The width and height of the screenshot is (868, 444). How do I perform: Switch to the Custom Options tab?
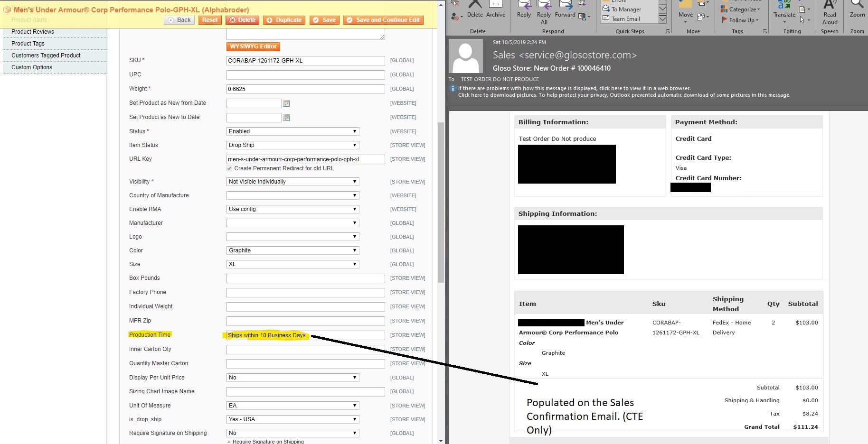(31, 67)
